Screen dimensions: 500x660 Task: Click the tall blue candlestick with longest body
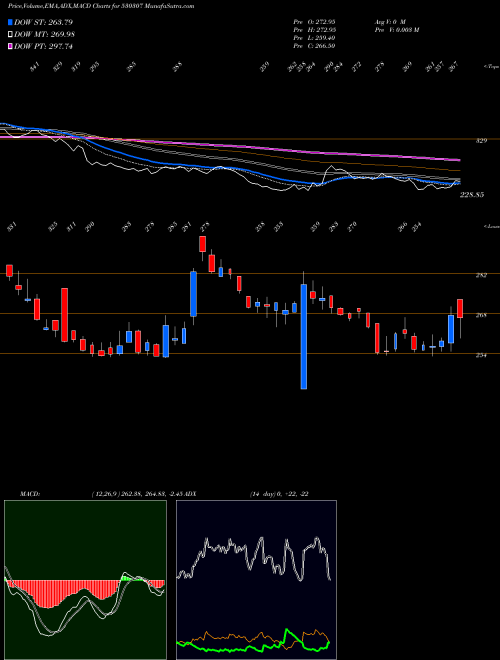tap(303, 336)
